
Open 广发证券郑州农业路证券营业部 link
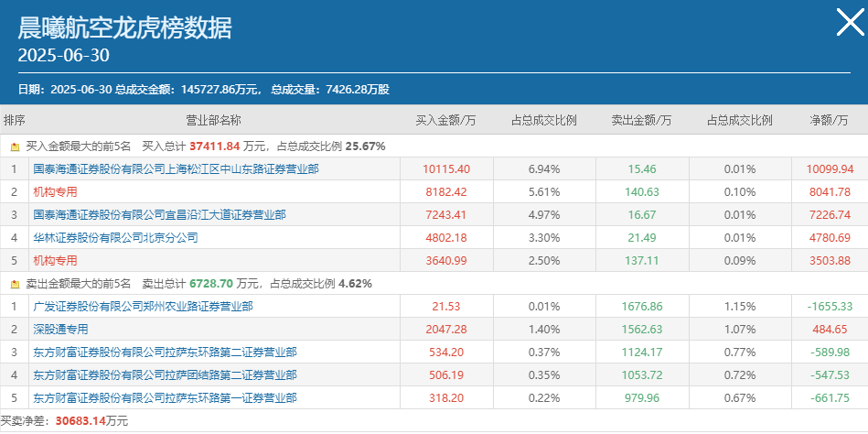click(x=143, y=306)
